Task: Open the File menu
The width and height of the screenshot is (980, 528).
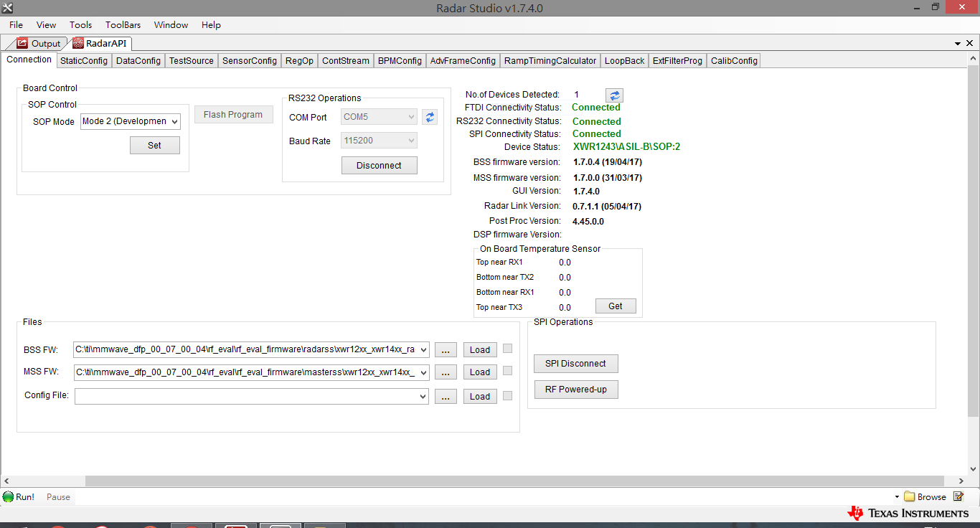Action: click(17, 24)
